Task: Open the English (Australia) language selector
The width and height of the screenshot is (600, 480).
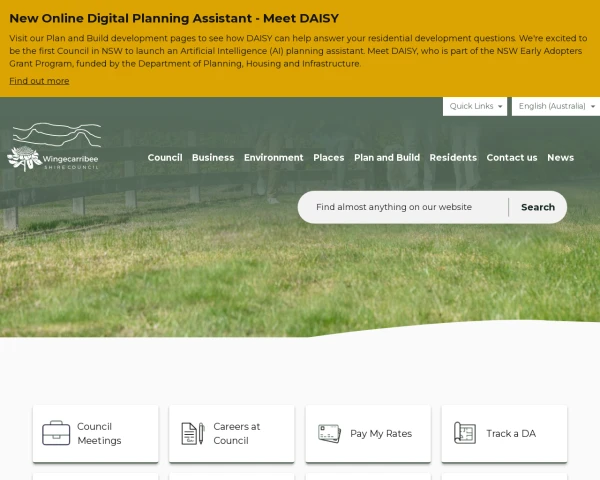Action: pyautogui.click(x=556, y=106)
